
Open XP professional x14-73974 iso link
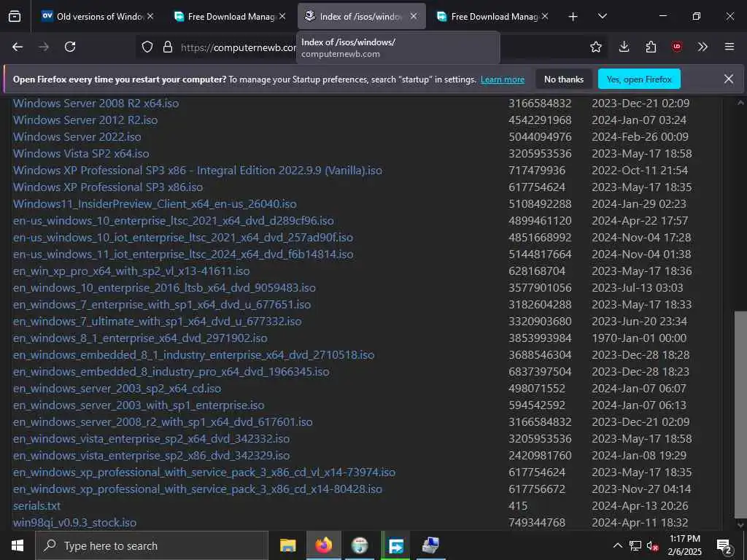pos(204,472)
